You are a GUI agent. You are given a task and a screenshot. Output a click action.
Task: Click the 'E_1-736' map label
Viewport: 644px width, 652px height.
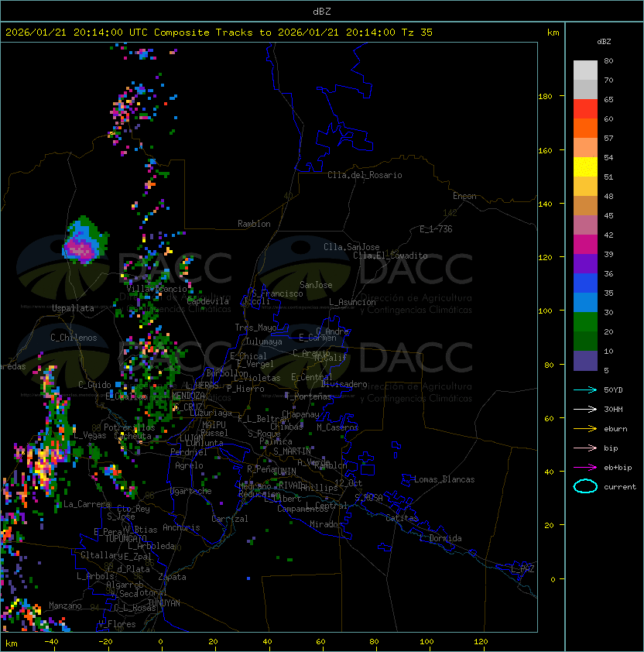point(436,229)
